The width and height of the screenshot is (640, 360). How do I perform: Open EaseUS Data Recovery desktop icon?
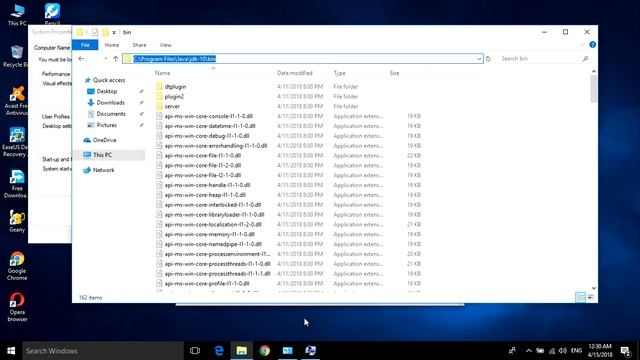click(x=16, y=142)
